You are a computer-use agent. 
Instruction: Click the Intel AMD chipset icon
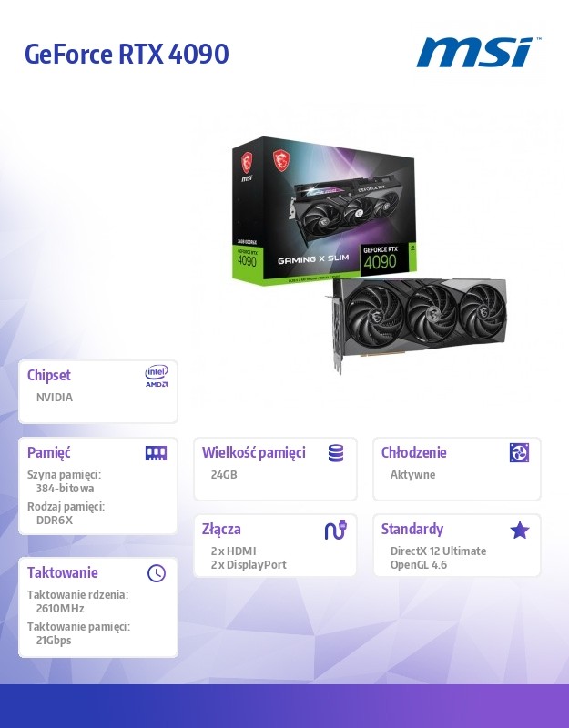(157, 376)
